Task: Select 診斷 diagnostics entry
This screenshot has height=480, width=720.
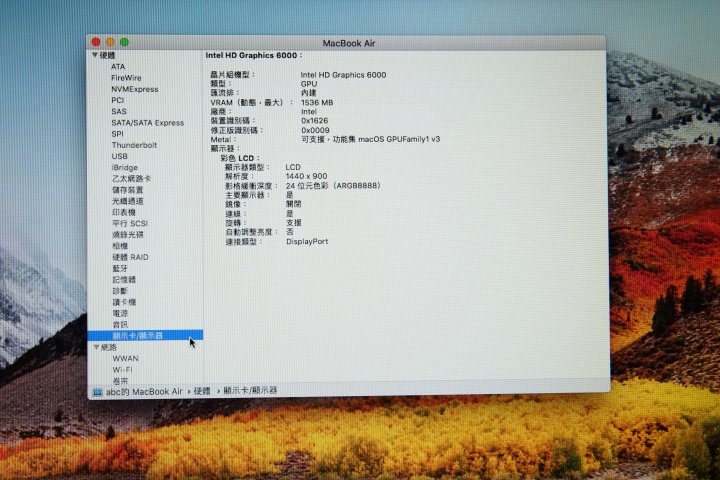Action: (x=120, y=291)
